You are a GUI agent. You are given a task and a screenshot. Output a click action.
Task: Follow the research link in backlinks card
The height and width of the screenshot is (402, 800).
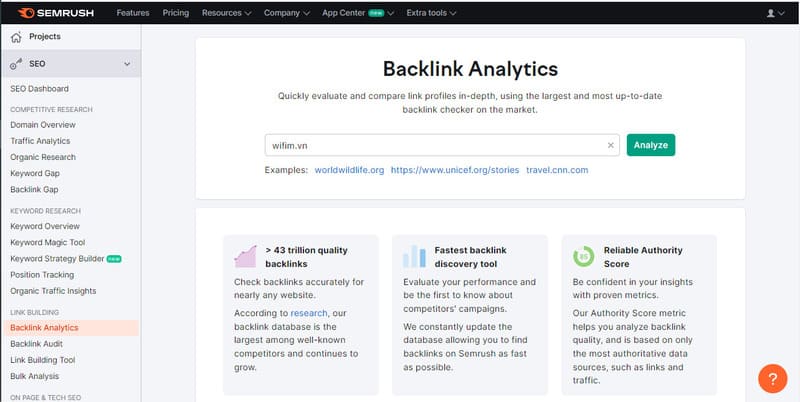pos(308,313)
